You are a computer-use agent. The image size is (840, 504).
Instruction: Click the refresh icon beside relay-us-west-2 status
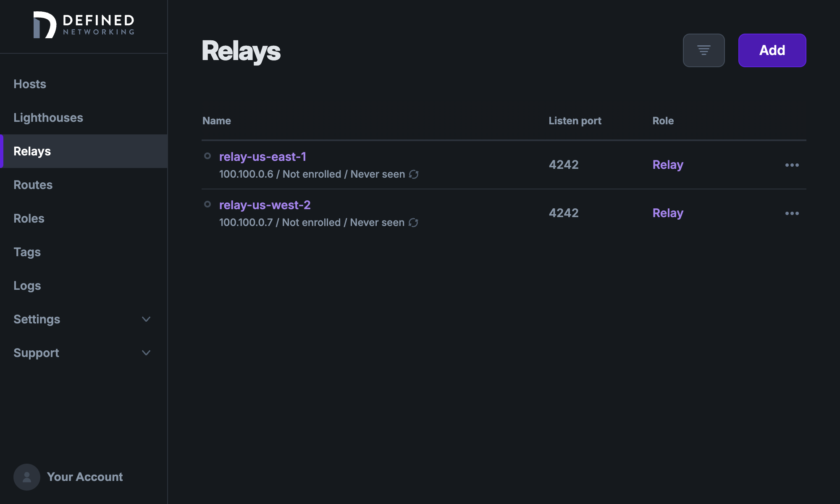point(414,222)
